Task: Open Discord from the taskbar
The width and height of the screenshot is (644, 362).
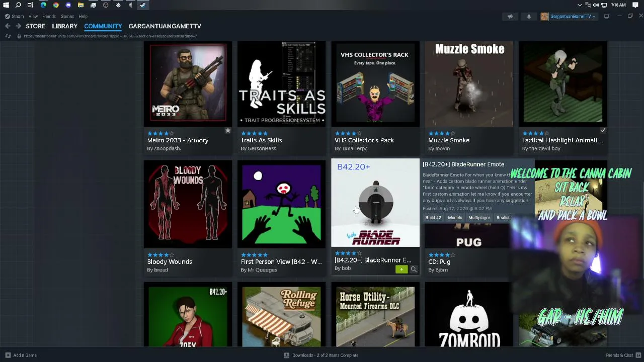Action: click(x=68, y=5)
